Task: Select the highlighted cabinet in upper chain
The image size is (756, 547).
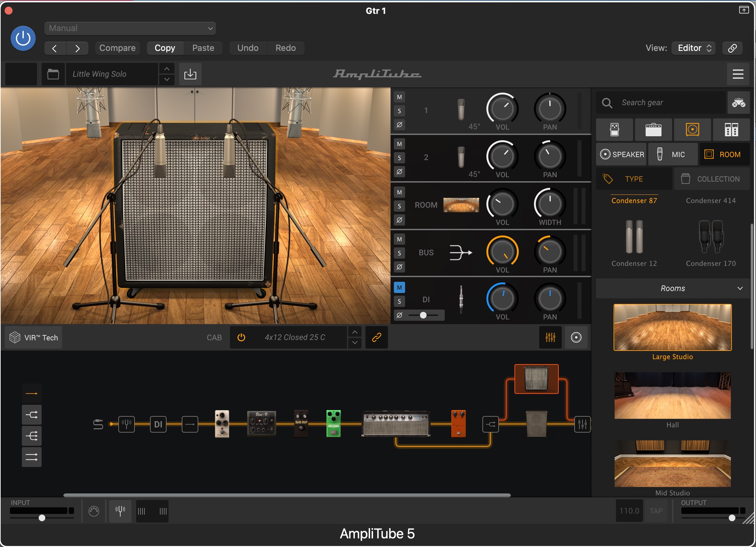Action: click(536, 379)
